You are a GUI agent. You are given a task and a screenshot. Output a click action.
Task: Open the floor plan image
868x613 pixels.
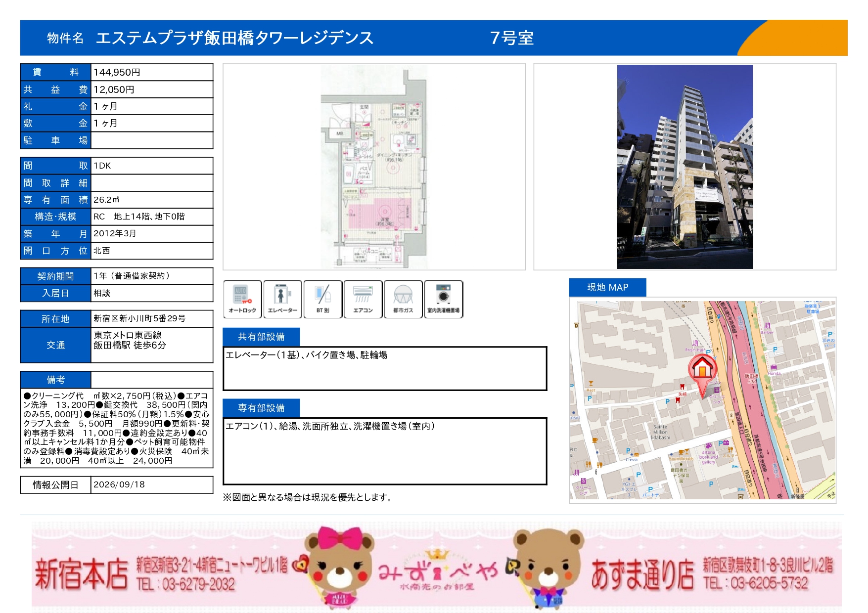374,167
